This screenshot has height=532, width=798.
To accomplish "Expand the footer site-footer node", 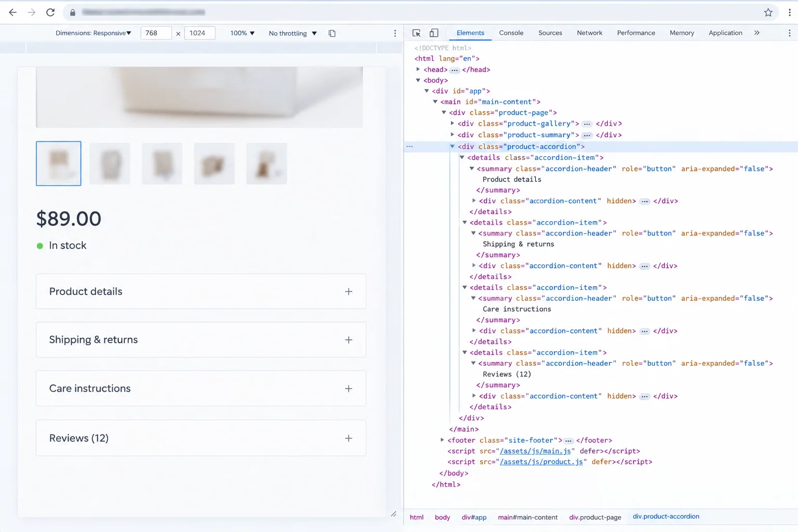I will coord(442,440).
